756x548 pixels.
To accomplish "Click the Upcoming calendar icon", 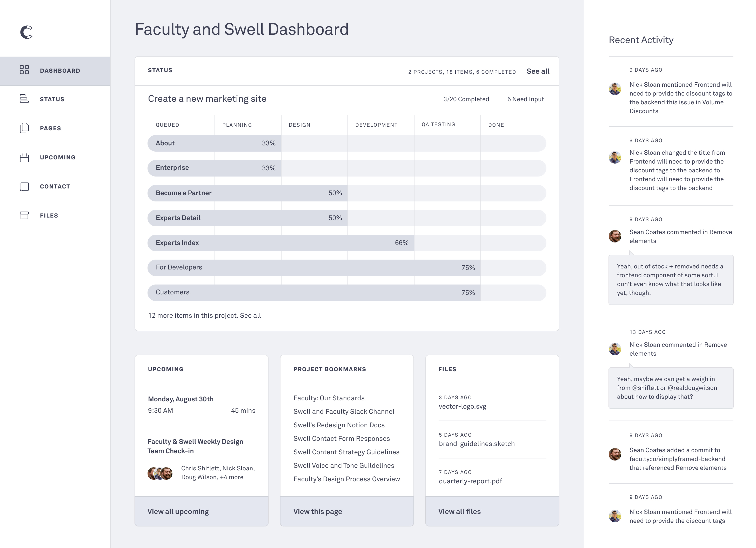I will [x=24, y=157].
